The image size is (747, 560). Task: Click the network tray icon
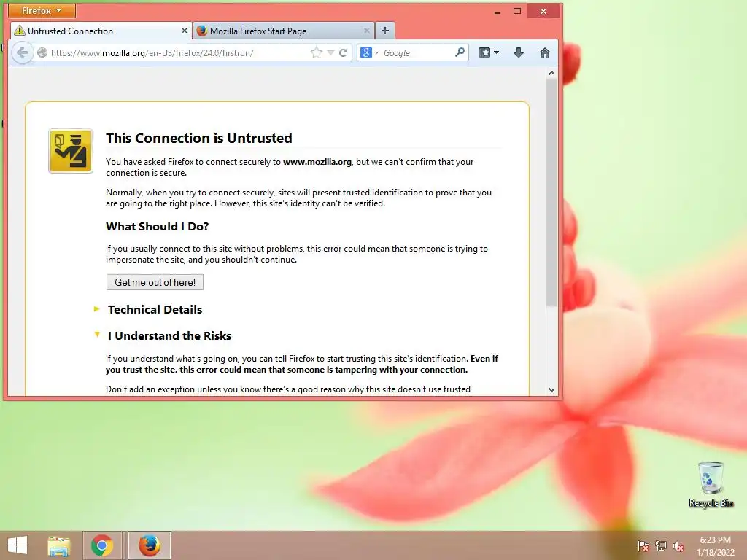(x=661, y=546)
